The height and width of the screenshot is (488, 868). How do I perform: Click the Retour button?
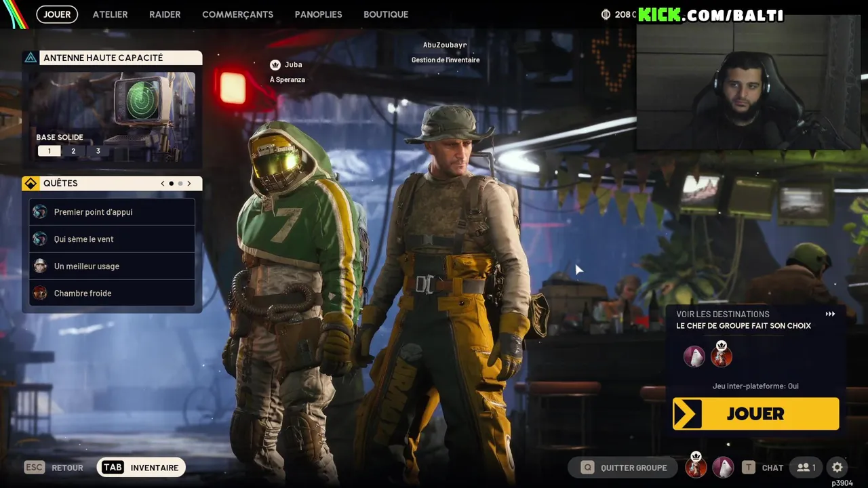point(67,468)
